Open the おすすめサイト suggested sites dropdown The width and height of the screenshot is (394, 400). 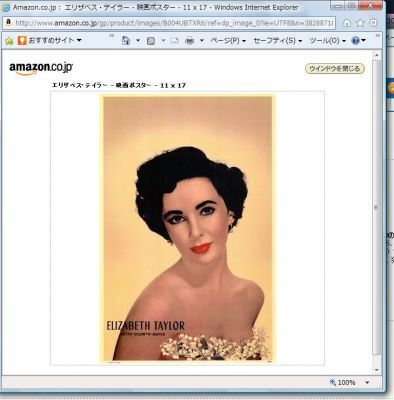point(49,40)
